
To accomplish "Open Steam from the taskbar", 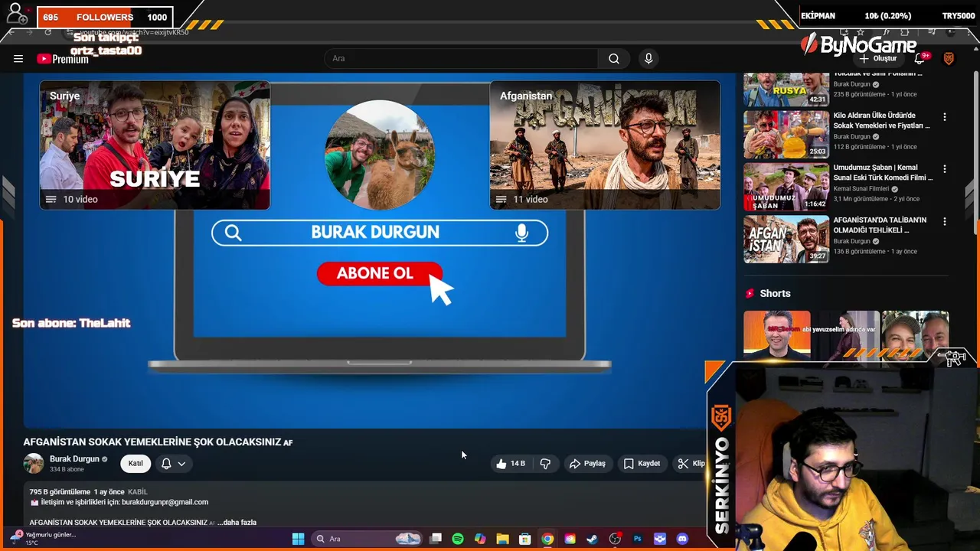I will click(592, 539).
